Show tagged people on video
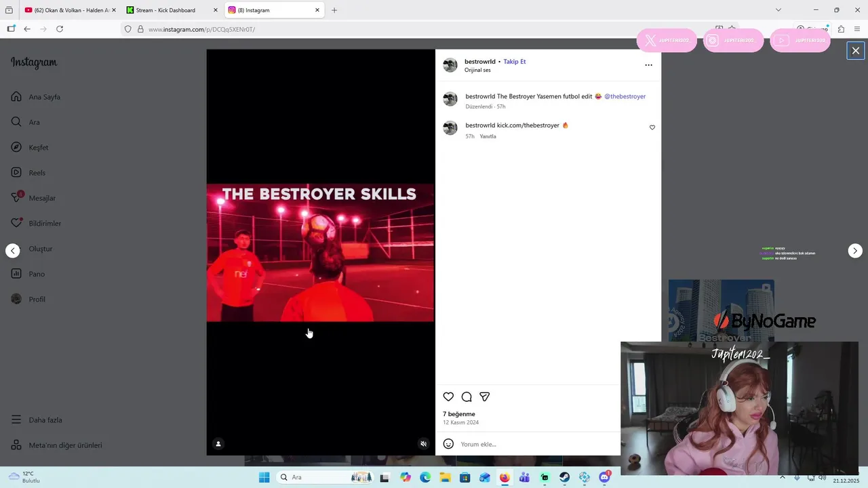Screen dimensions: 868x488 coord(218,444)
